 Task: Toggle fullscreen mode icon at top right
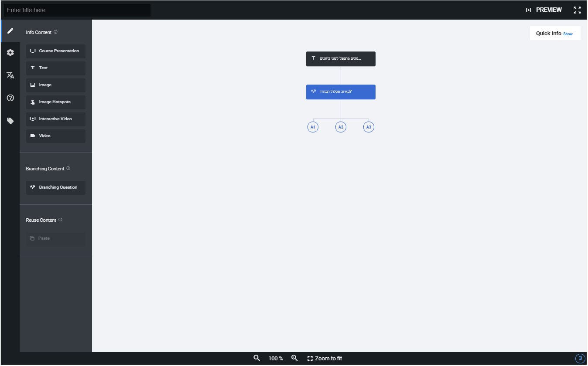click(577, 10)
